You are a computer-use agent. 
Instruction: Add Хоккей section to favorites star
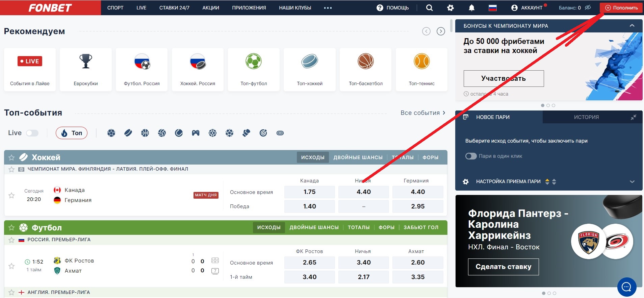coord(11,157)
